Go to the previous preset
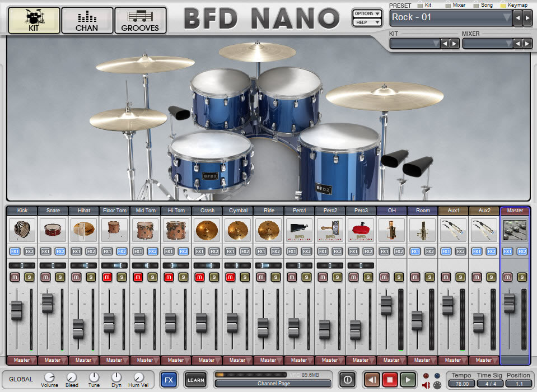This screenshot has width=537, height=392. 518,18
